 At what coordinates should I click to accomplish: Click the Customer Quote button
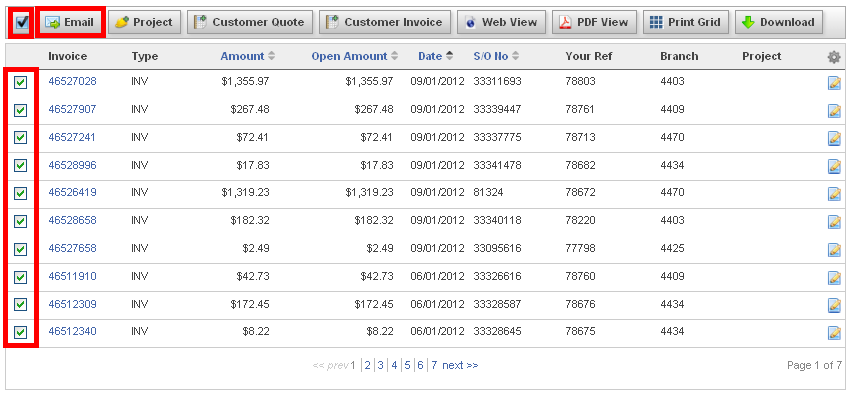(x=250, y=22)
